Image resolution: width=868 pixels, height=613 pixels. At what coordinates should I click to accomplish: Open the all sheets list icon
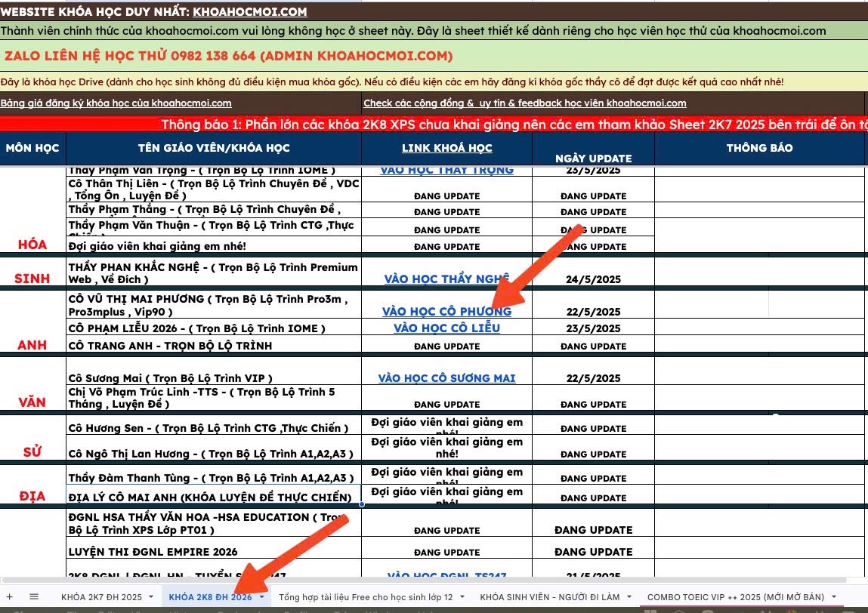click(x=34, y=596)
